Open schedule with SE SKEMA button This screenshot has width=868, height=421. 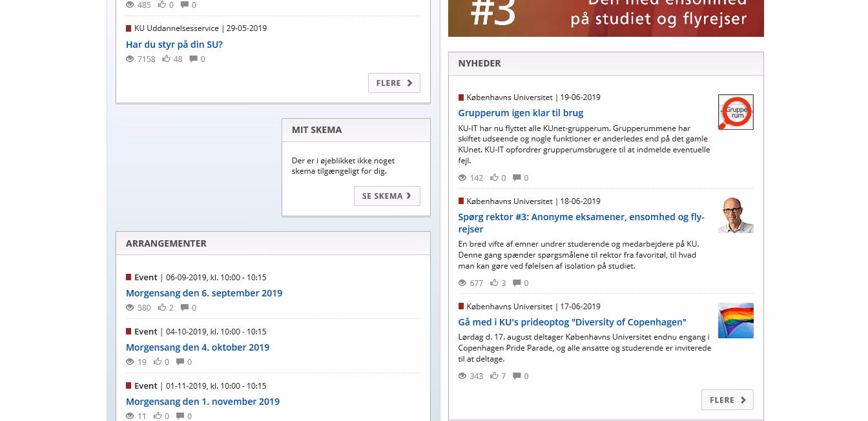coord(386,196)
